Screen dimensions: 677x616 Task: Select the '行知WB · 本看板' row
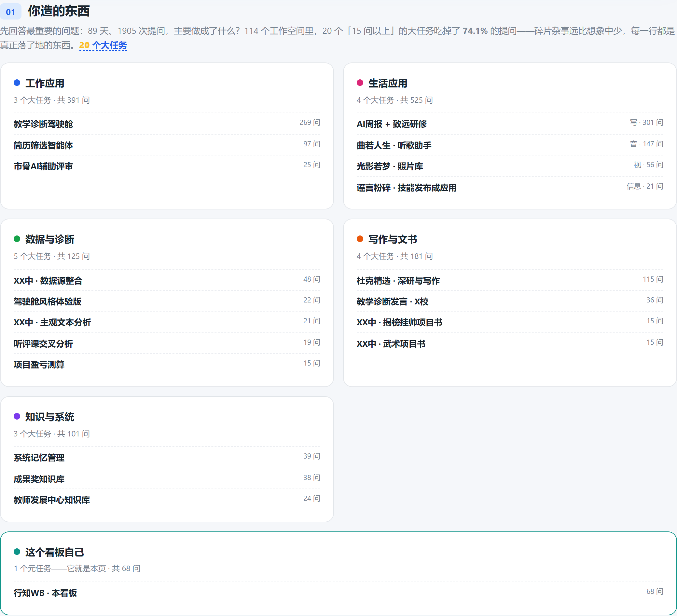coord(338,593)
